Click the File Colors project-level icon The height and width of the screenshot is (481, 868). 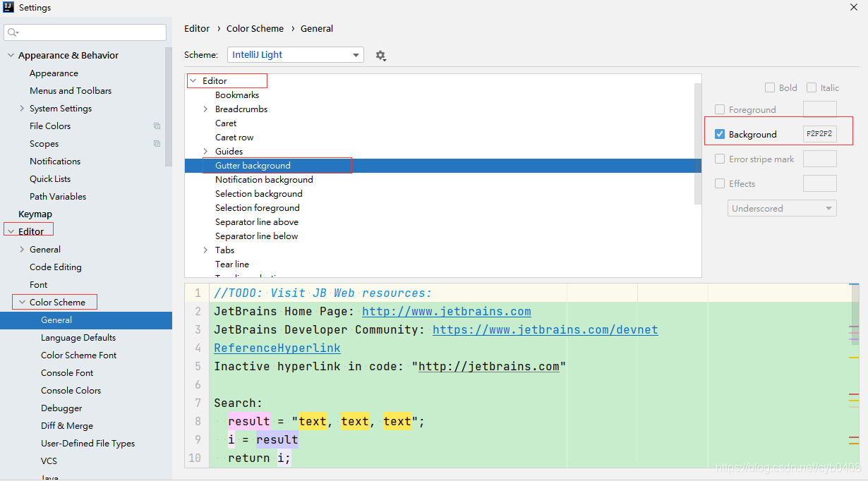[x=157, y=126]
